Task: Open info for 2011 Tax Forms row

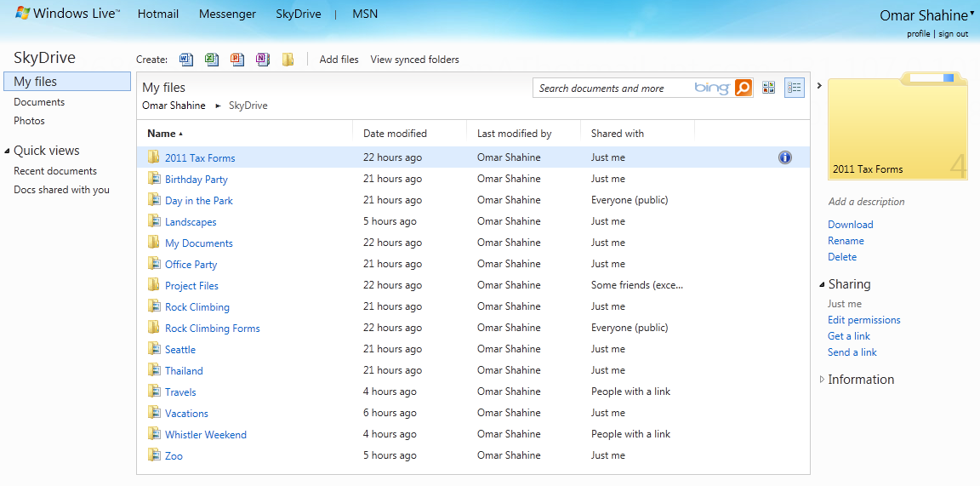Action: click(784, 157)
